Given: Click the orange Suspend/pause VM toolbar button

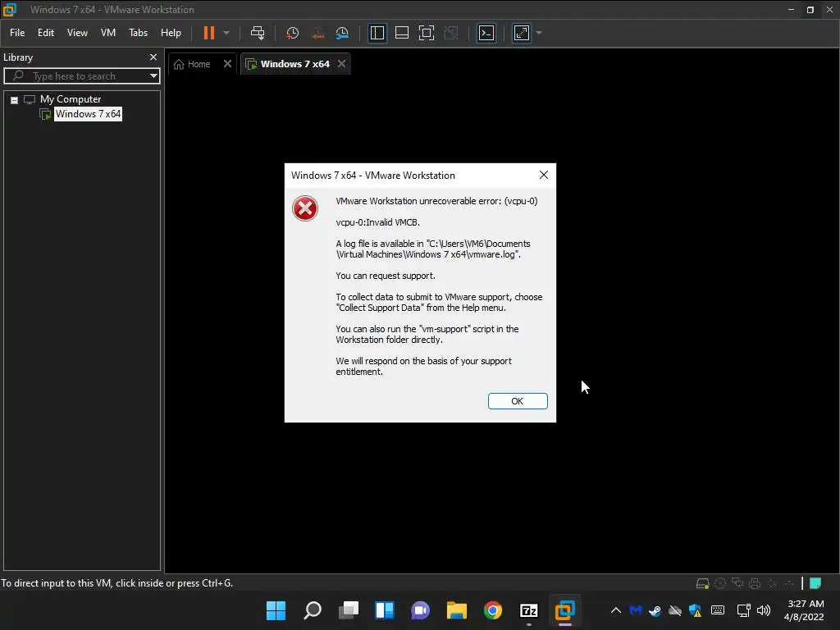Looking at the screenshot, I should point(209,33).
